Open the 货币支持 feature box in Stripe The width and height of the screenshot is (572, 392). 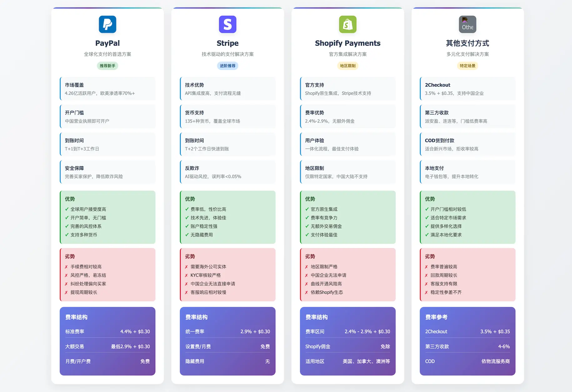click(x=228, y=117)
